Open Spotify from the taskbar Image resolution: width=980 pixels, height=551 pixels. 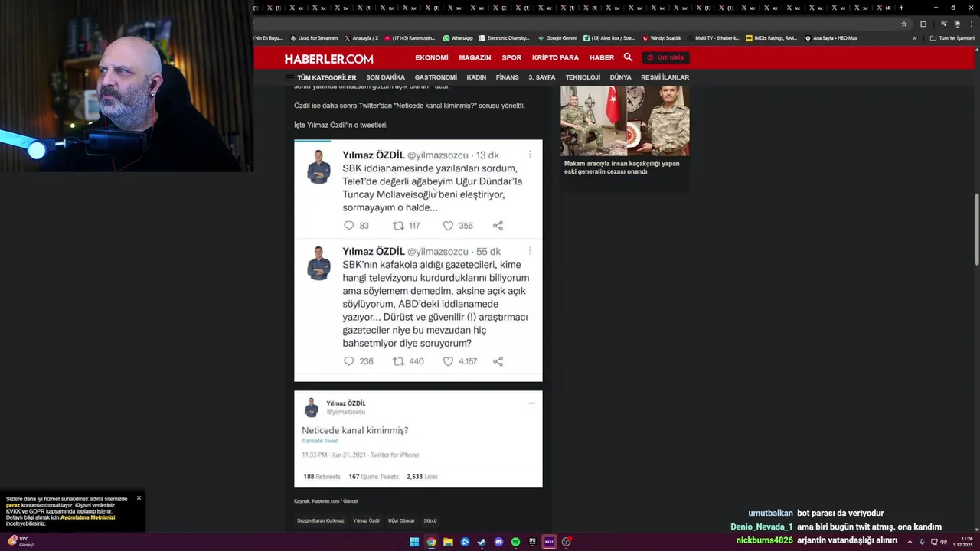click(515, 542)
